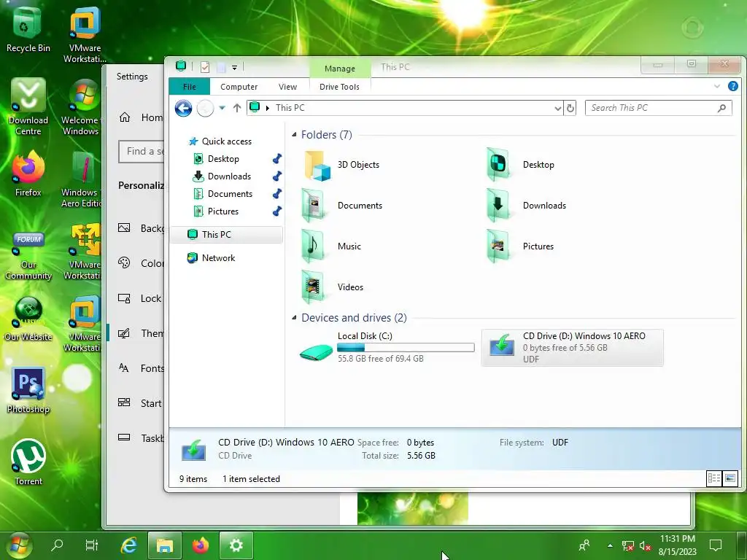Screen dimensions: 747x560
Task: Switch to details view layout icon
Action: tap(713, 478)
